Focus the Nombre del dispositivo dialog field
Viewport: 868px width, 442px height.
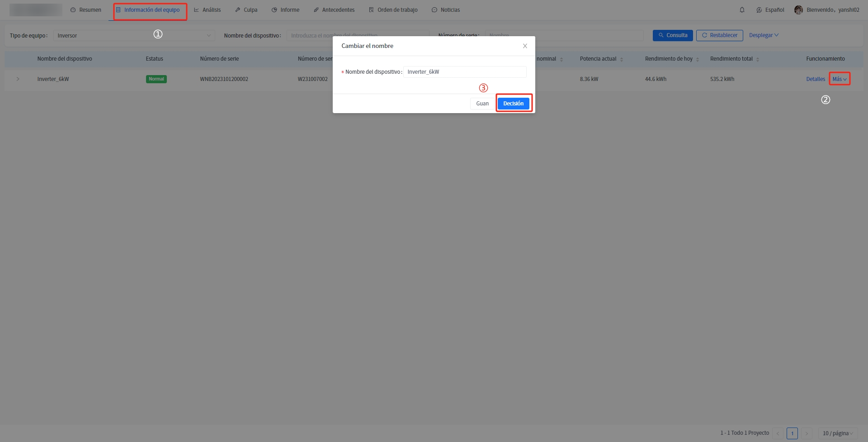point(465,72)
